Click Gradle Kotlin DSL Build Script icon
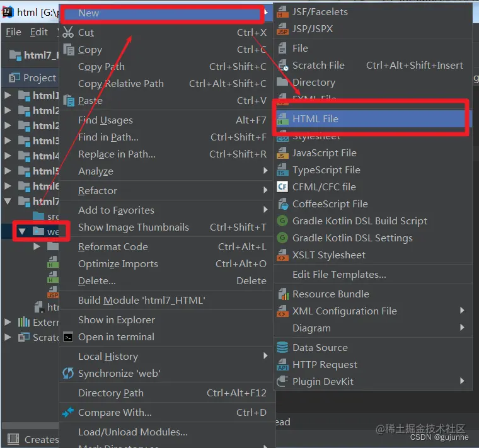 [x=282, y=221]
